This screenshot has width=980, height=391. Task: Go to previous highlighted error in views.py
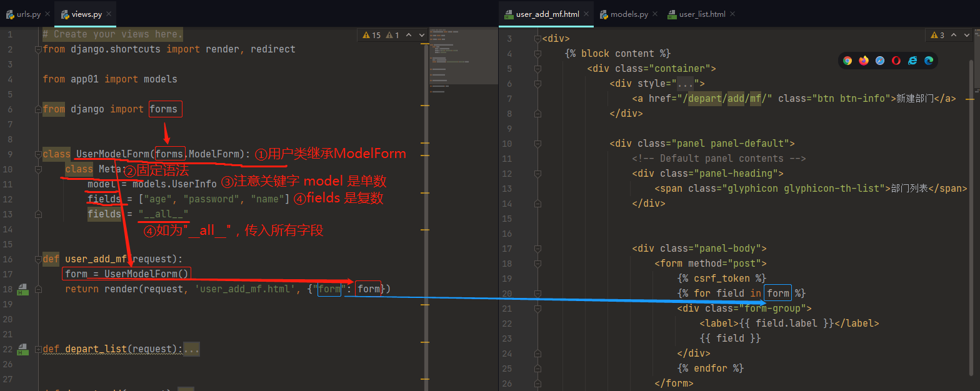click(409, 36)
